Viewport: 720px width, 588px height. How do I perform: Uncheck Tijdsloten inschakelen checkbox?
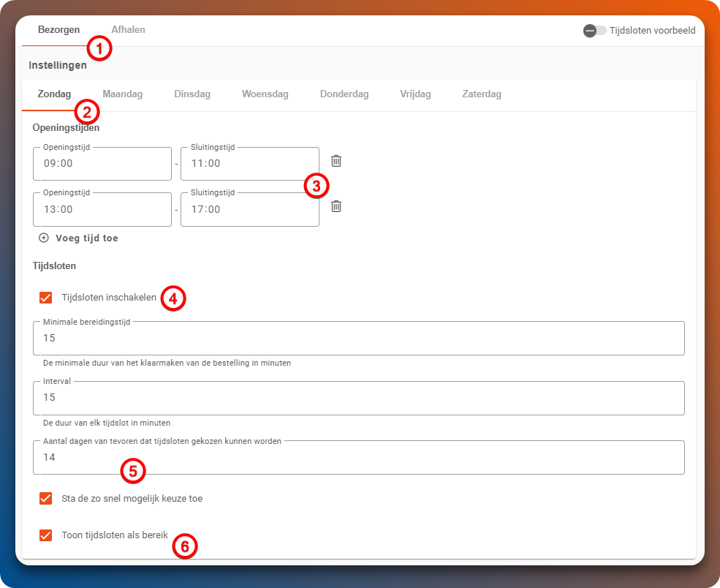46,298
